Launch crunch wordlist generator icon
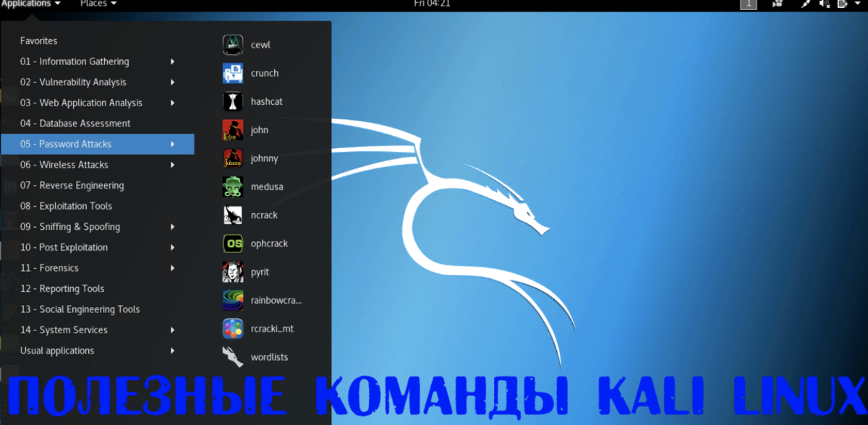The height and width of the screenshot is (425, 868). pyautogui.click(x=233, y=73)
